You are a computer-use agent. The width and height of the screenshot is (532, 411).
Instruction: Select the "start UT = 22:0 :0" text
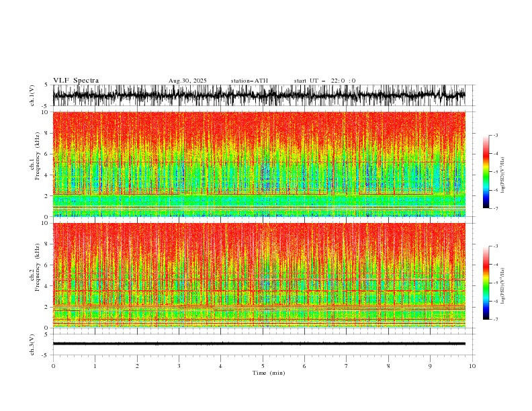324,81
